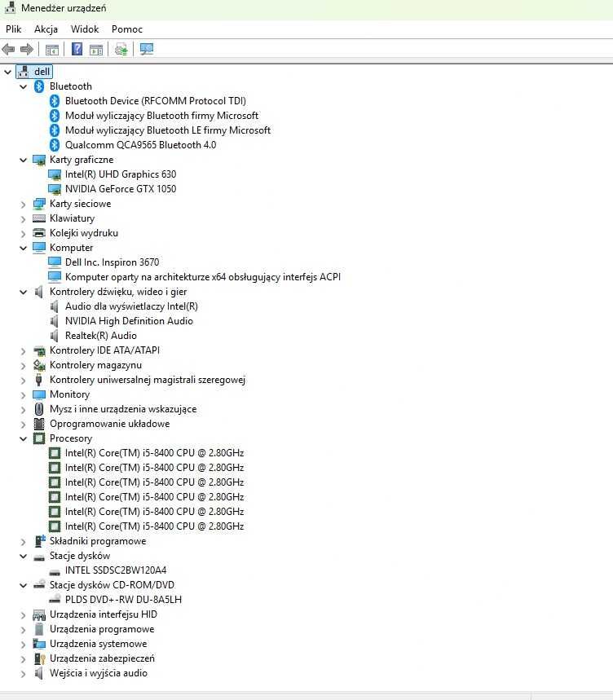The image size is (613, 700).
Task: Click the Forward arrow toolbar icon
Action: [x=27, y=49]
